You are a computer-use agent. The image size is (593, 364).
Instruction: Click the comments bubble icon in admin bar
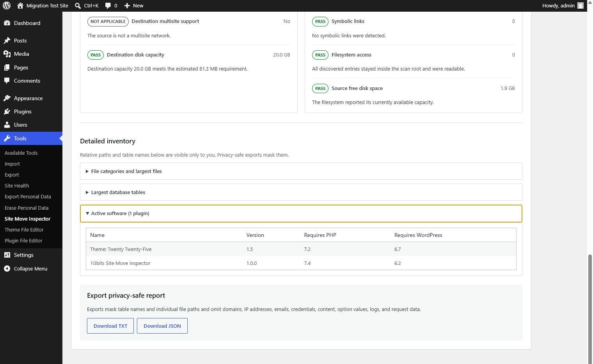click(108, 5)
